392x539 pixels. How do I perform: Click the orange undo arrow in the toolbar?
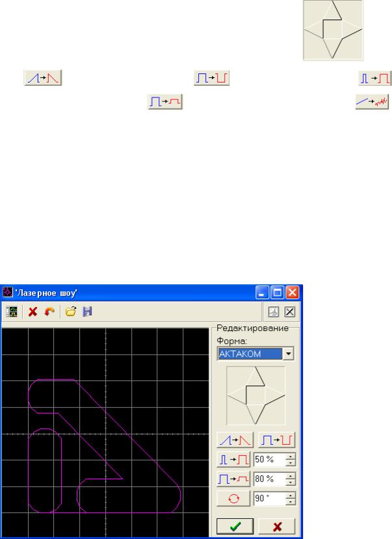(x=50, y=312)
